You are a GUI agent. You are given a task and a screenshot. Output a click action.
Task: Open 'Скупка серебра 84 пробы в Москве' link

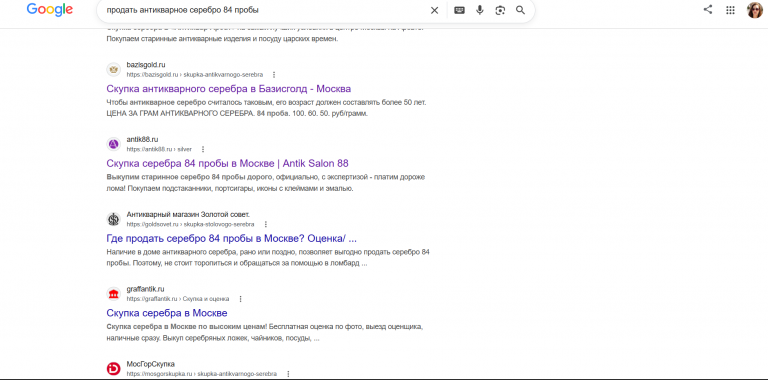pyautogui.click(x=227, y=163)
